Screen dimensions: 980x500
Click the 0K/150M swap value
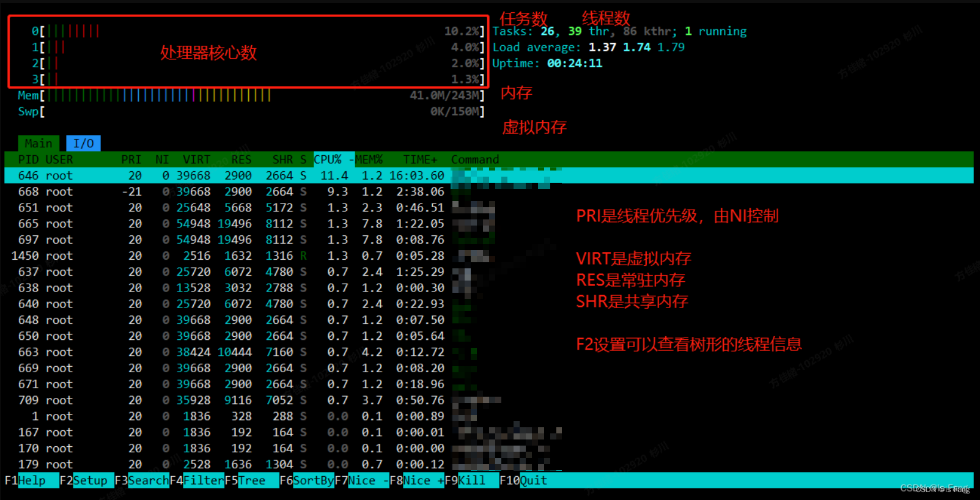pos(455,111)
